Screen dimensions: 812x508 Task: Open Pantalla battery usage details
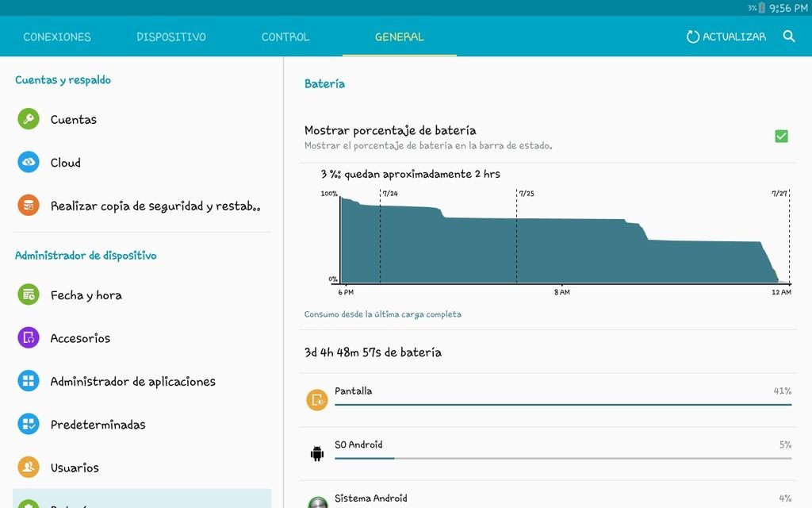tap(548, 400)
